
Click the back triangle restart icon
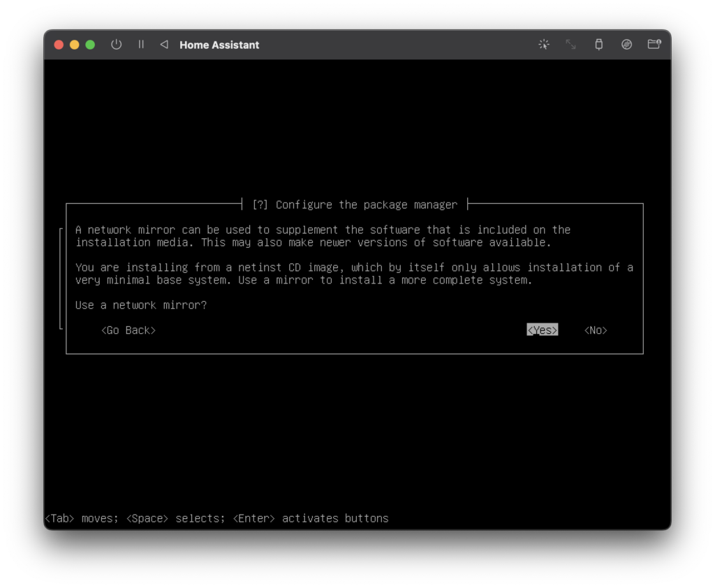coord(164,44)
